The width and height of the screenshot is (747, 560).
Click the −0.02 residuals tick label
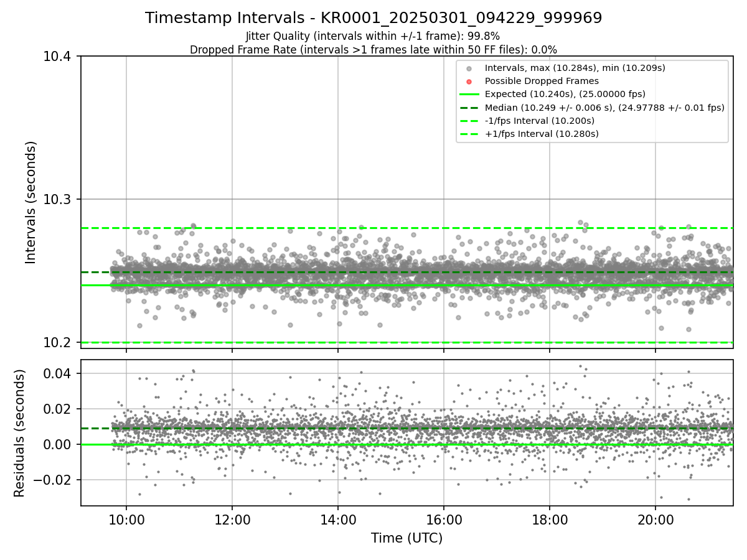pos(57,480)
